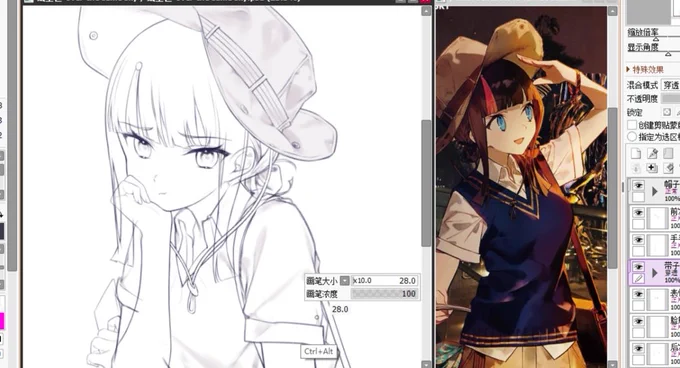
Task: Click the reference window scroll-down arrow
Action: [612, 364]
